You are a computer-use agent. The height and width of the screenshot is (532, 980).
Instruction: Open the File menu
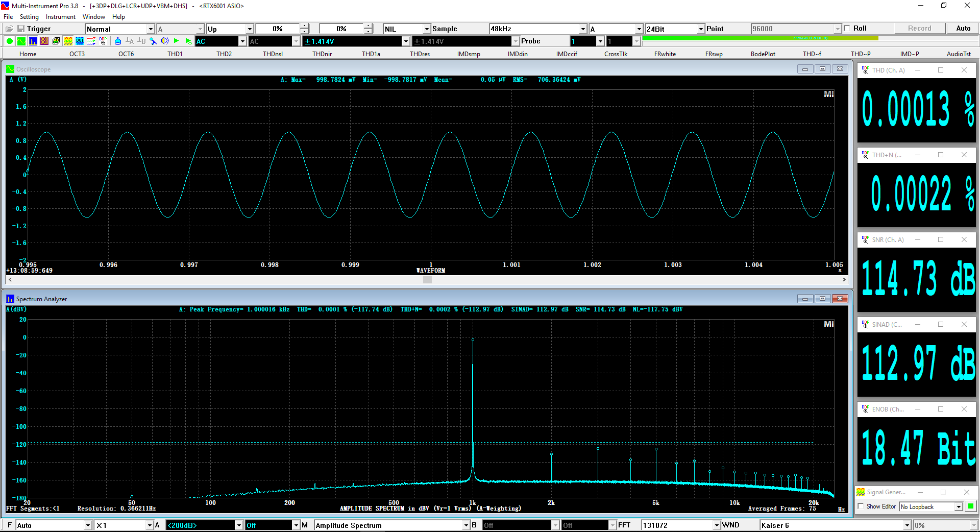[8, 17]
